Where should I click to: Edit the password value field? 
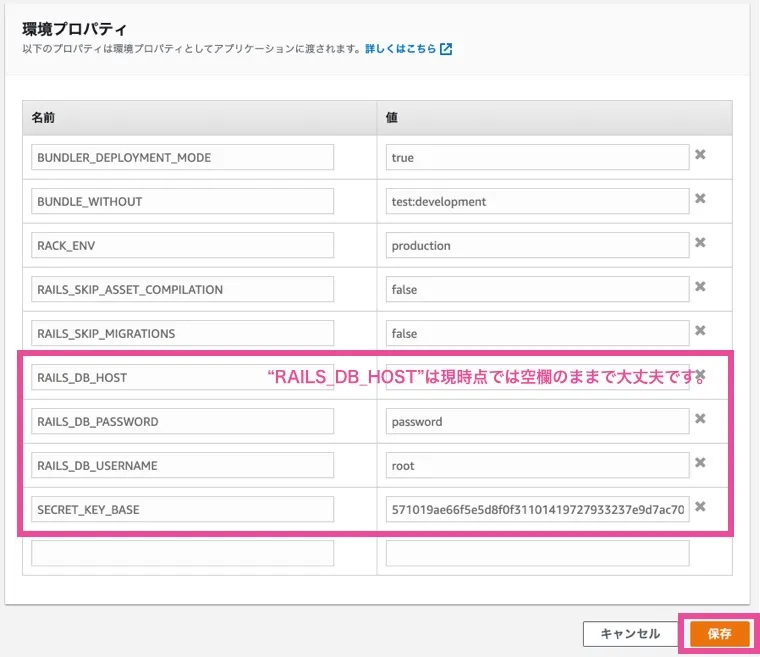(x=538, y=421)
